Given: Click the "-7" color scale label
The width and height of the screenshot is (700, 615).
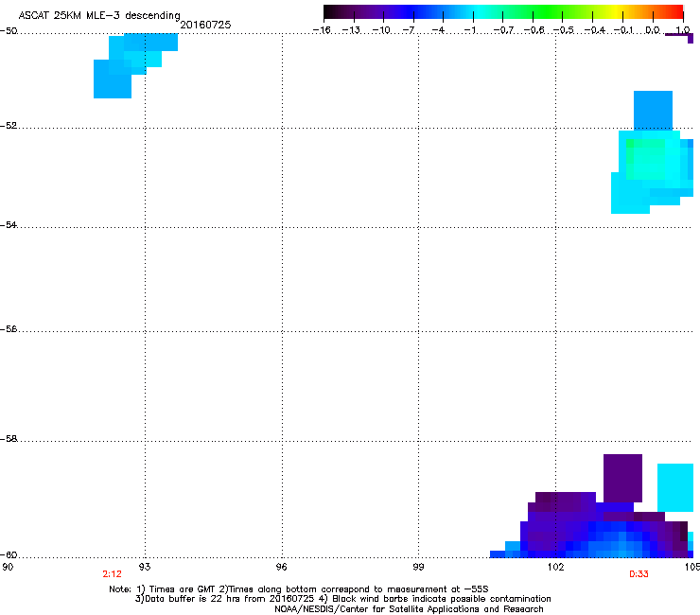Looking at the screenshot, I should 409,30.
